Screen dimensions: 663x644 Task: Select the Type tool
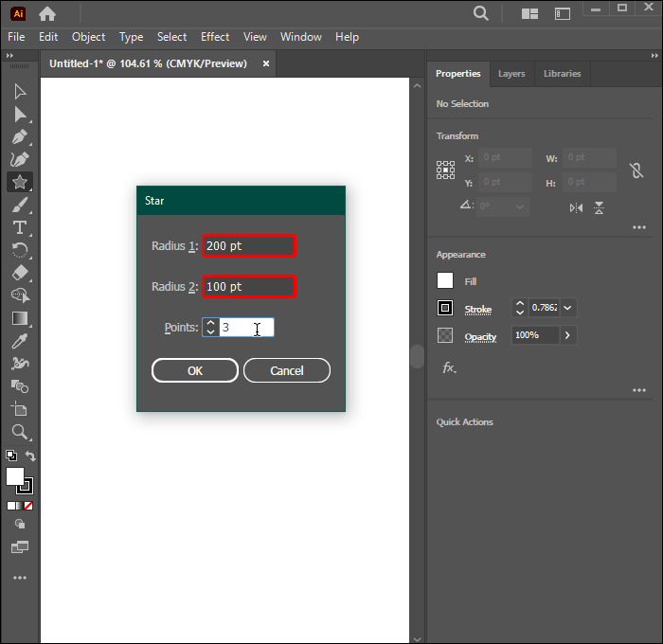(19, 227)
